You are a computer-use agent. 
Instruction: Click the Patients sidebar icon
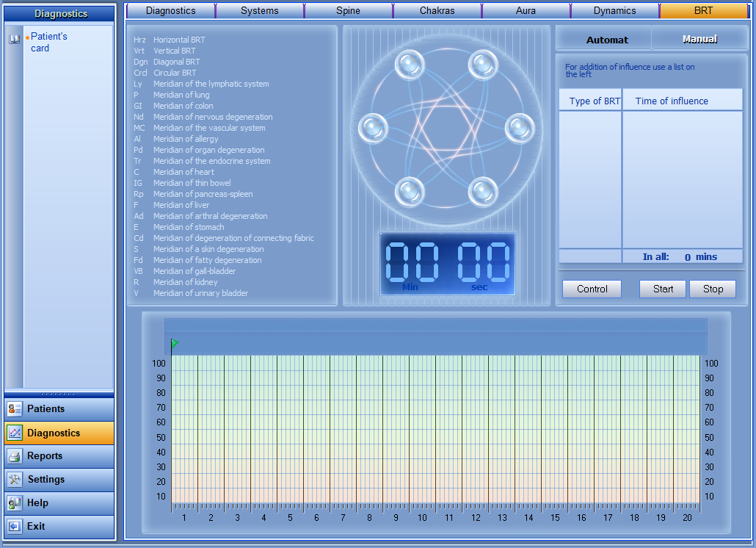(x=15, y=409)
